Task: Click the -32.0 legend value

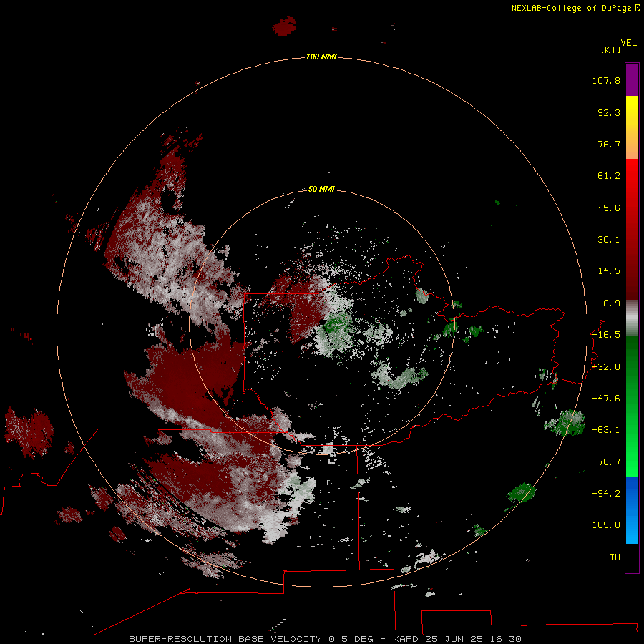Action: (x=606, y=367)
